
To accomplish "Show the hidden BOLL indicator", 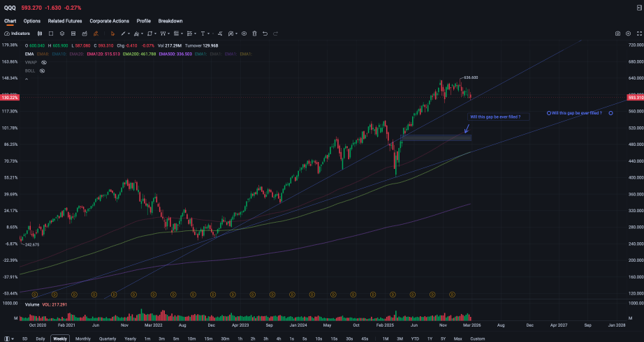I will [x=42, y=71].
